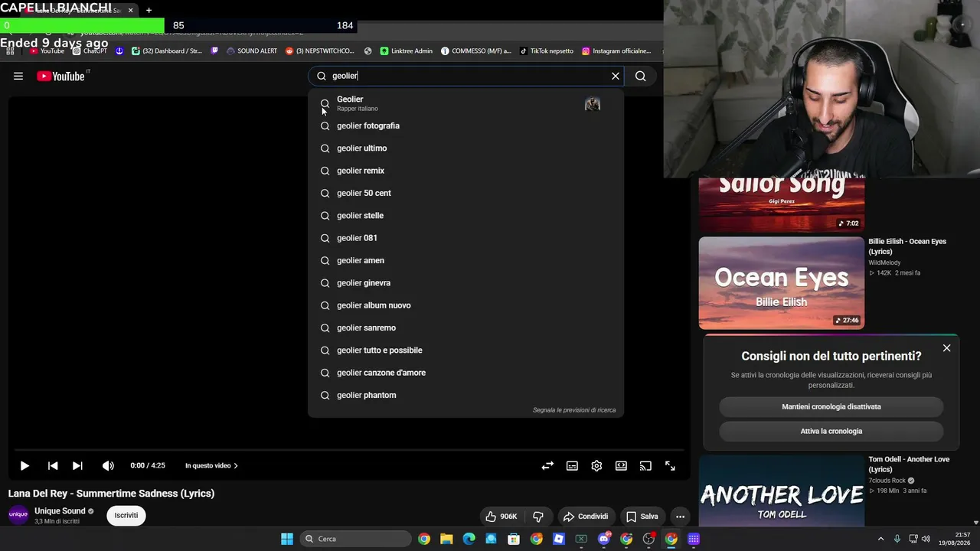Open Unique Sound channel name link
The image size is (980, 551).
click(60, 510)
